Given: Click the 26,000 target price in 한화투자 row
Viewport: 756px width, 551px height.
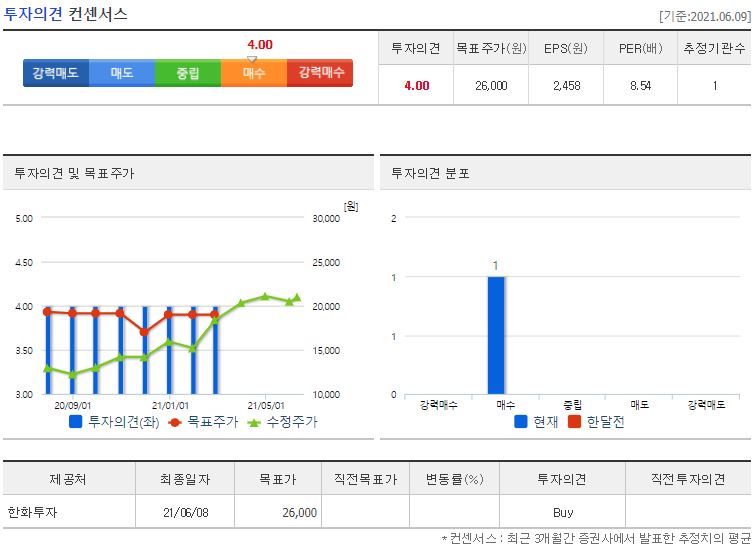Looking at the screenshot, I should [x=299, y=512].
